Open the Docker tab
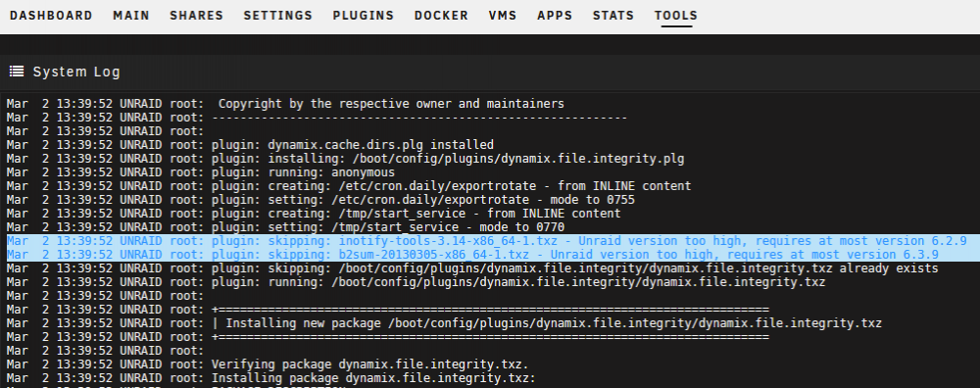The image size is (980, 388). pos(441,16)
